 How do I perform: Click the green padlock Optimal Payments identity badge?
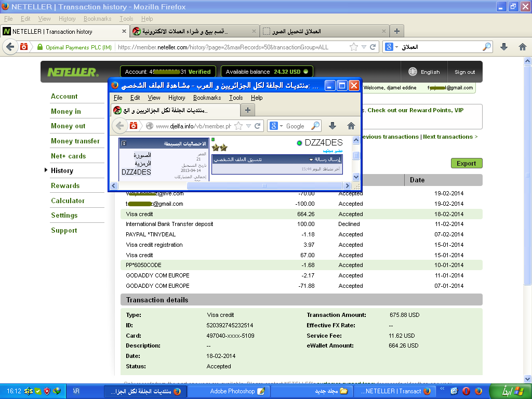[x=74, y=47]
